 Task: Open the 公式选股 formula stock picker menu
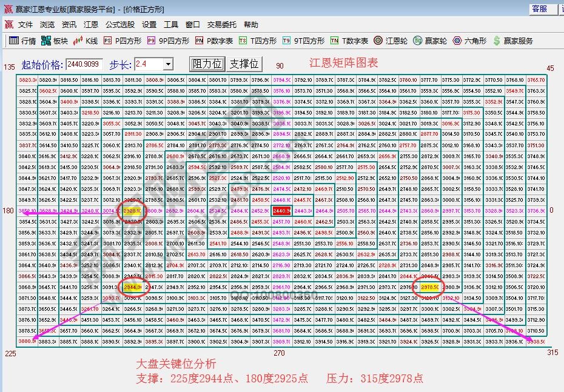pyautogui.click(x=120, y=25)
